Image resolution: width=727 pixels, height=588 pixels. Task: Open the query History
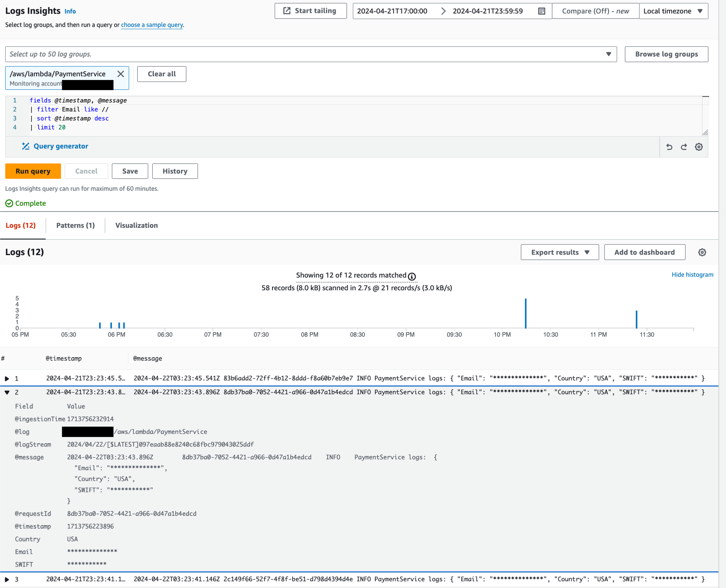pyautogui.click(x=174, y=171)
